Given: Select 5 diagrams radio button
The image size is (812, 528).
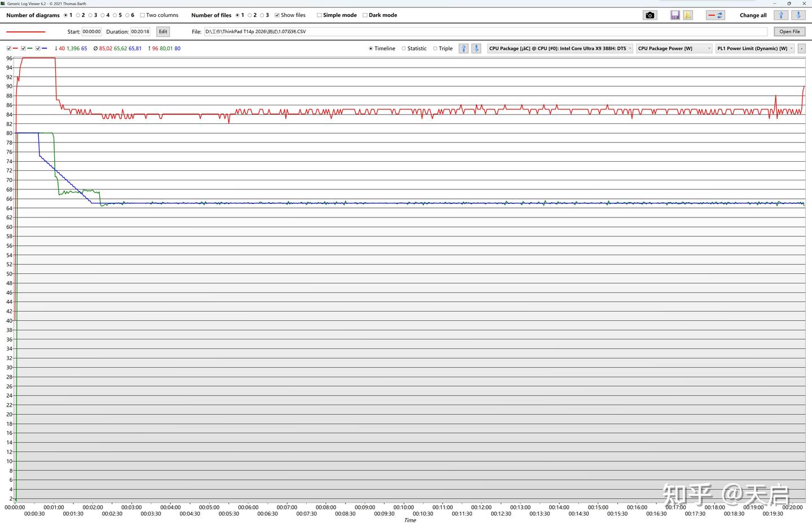Looking at the screenshot, I should (x=115, y=15).
